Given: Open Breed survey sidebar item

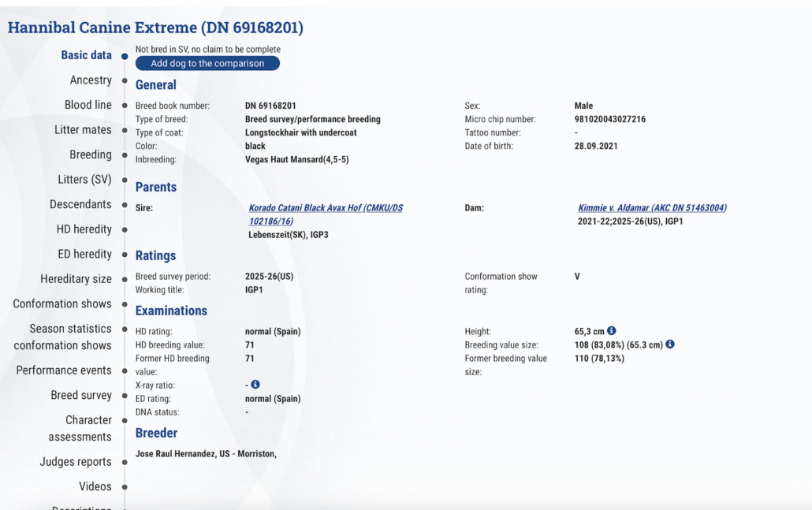Looking at the screenshot, I should [x=81, y=395].
